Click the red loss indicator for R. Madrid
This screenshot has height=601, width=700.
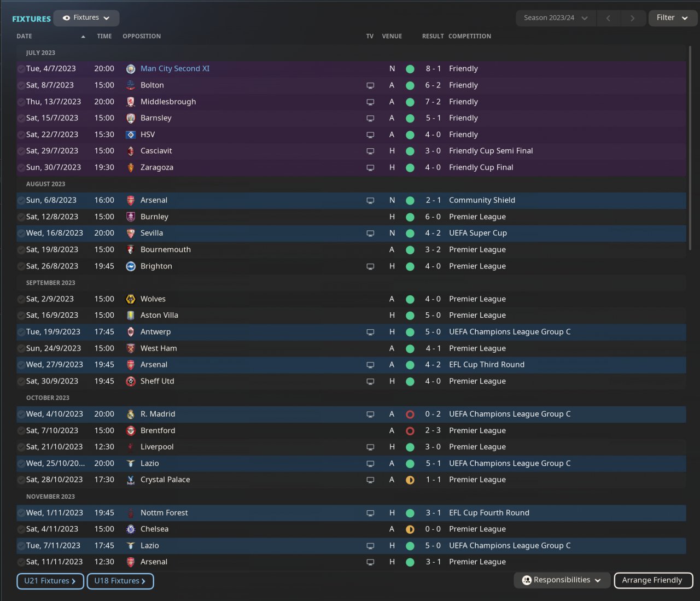point(410,415)
